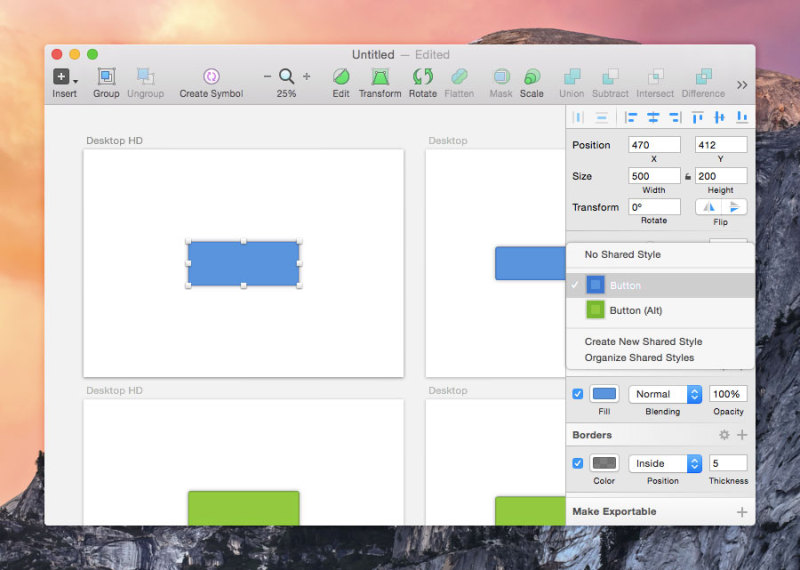
Task: Click the blue Fill color swatch
Action: coord(605,394)
